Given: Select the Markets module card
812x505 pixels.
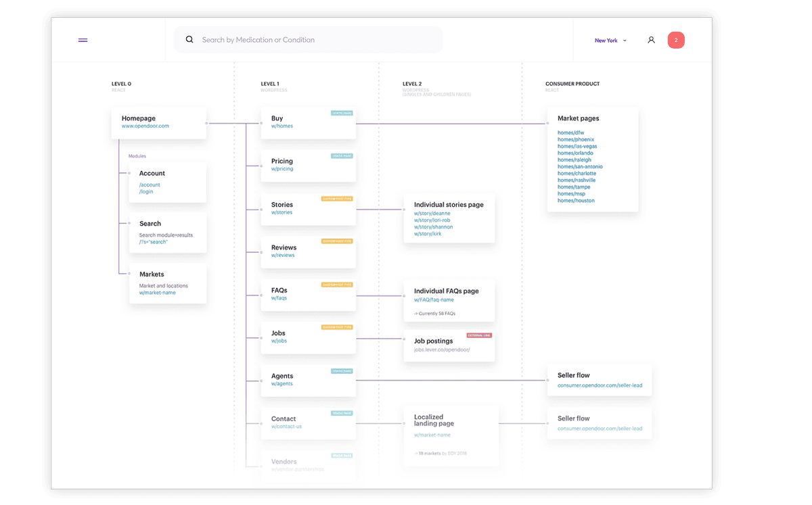Looking at the screenshot, I should tap(168, 283).
